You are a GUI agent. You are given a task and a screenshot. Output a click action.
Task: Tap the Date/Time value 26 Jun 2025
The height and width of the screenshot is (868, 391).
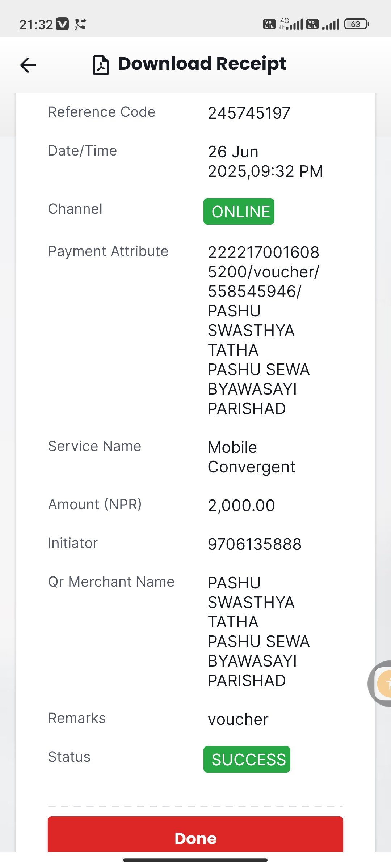tap(265, 162)
